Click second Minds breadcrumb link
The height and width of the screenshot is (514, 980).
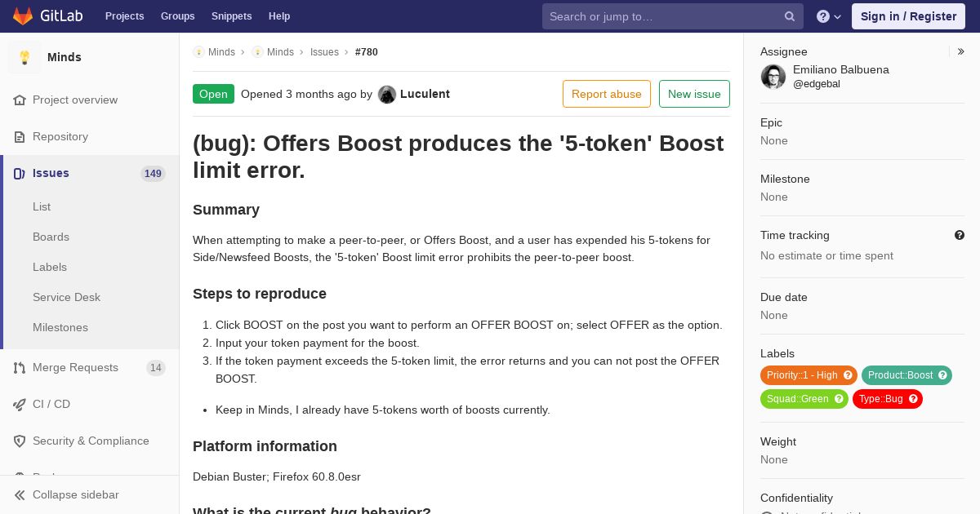point(280,52)
